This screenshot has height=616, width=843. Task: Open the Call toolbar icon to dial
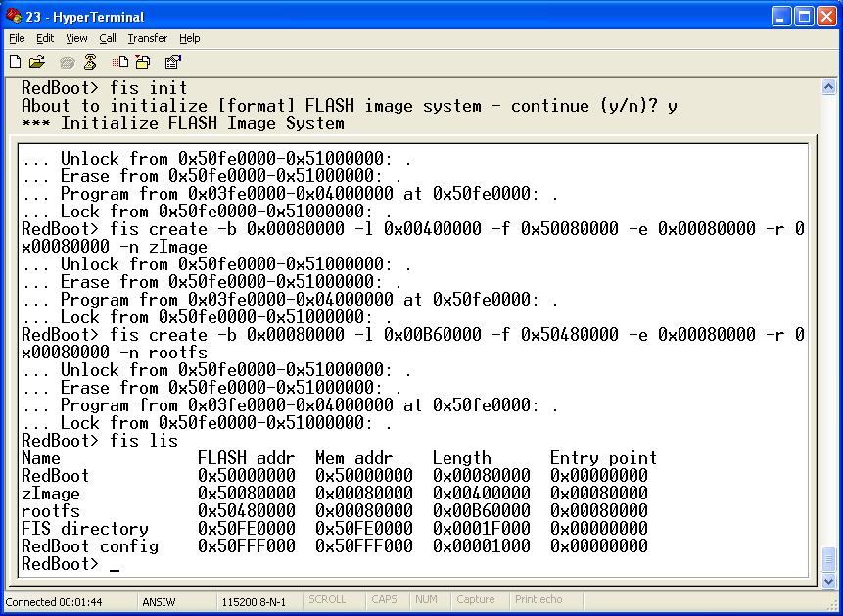pos(67,61)
